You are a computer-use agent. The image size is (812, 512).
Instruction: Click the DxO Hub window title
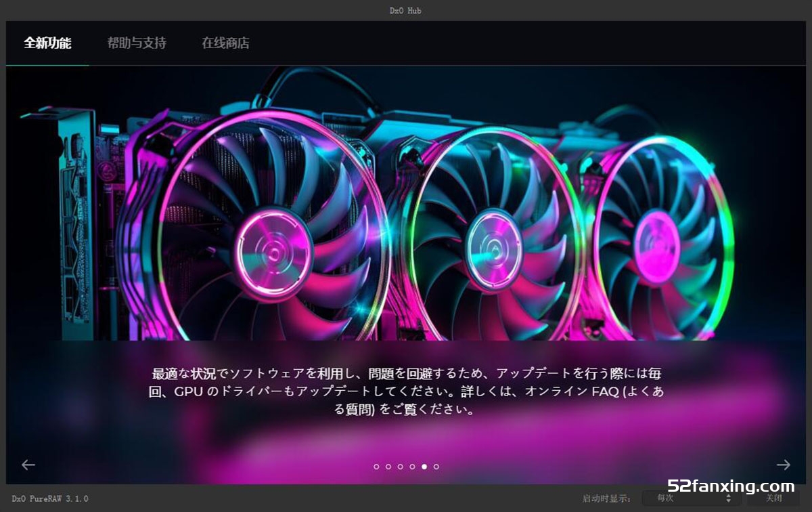(406, 11)
